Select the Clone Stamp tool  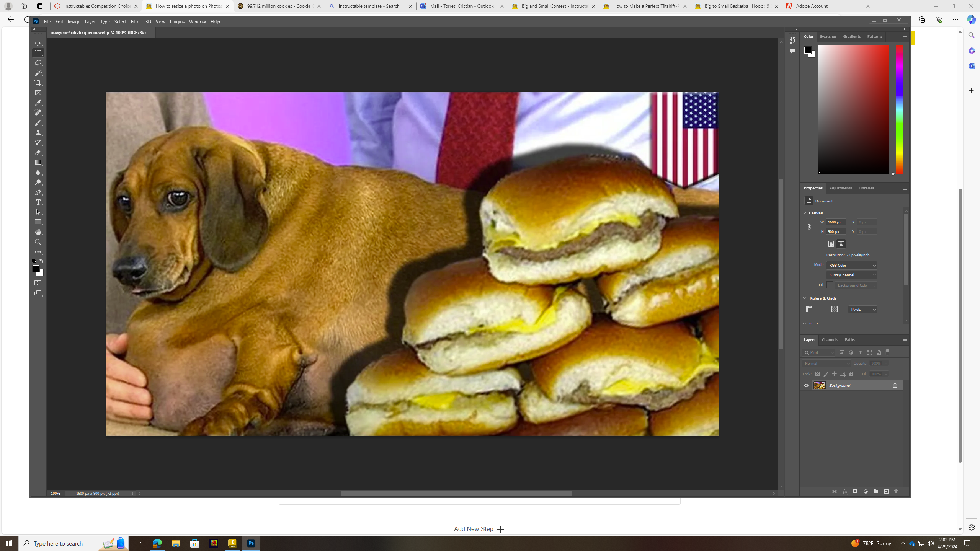pyautogui.click(x=38, y=132)
